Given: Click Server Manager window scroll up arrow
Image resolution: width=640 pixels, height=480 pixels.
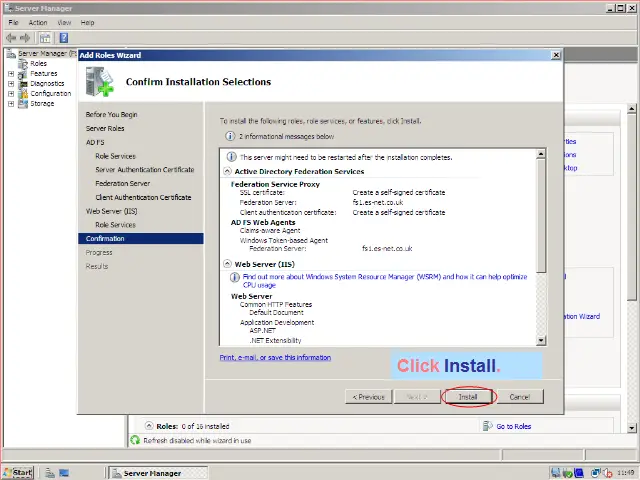Looking at the screenshot, I should pyautogui.click(x=631, y=109).
